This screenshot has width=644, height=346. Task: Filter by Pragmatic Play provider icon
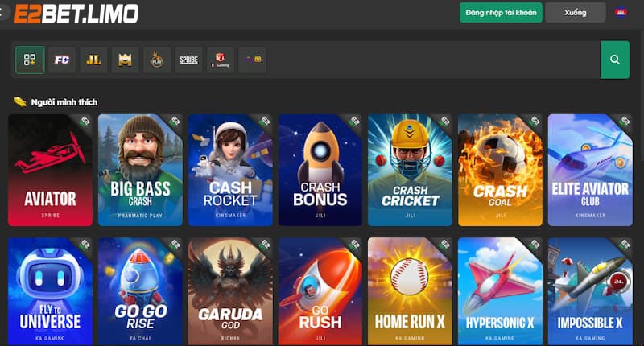157,60
